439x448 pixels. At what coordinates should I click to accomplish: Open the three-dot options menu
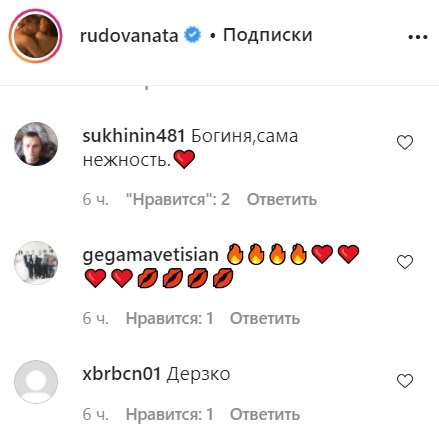tap(418, 37)
